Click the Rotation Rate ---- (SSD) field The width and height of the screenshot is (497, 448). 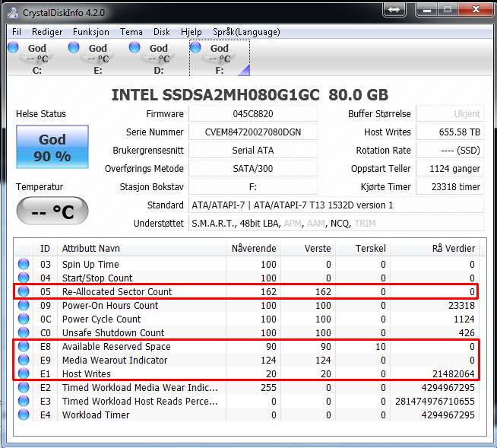450,150
